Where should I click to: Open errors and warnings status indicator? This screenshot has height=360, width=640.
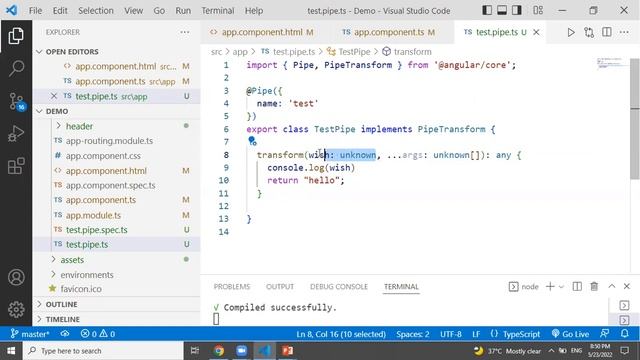pos(98,334)
